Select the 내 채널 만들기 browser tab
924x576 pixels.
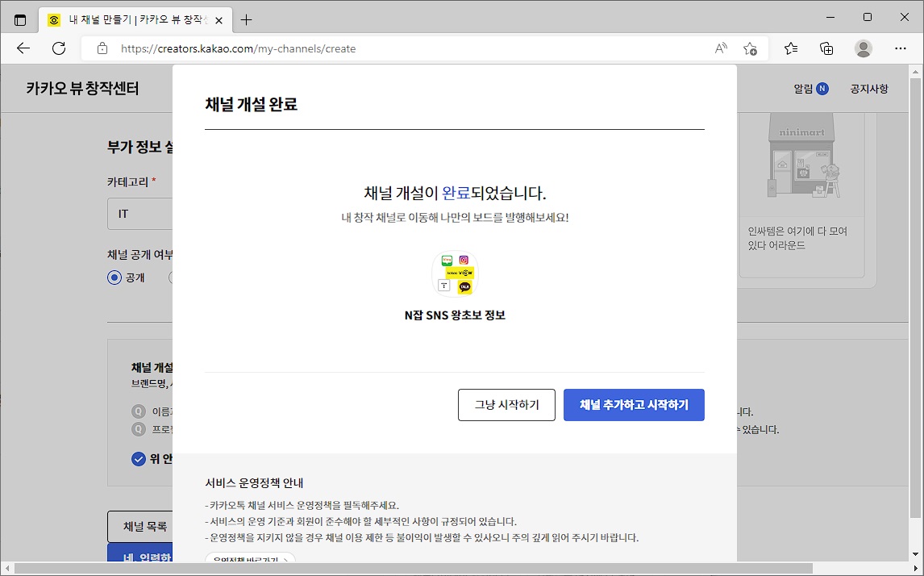coord(137,20)
